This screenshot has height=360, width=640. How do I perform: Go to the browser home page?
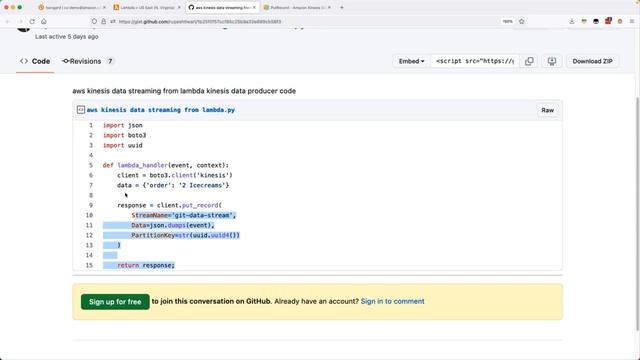pos(44,21)
